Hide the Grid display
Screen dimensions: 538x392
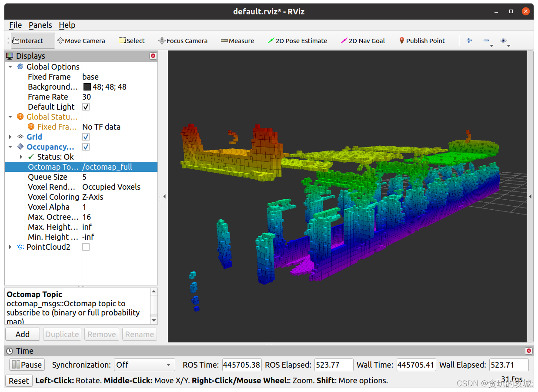coord(86,137)
